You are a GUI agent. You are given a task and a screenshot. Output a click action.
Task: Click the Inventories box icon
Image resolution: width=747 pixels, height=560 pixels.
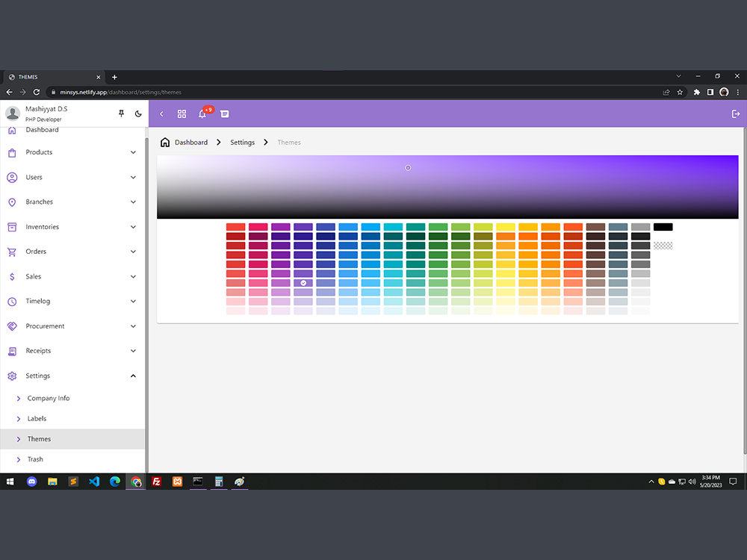(x=13, y=227)
